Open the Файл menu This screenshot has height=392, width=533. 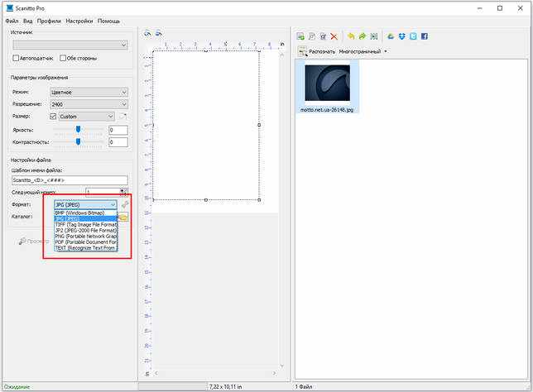12,21
